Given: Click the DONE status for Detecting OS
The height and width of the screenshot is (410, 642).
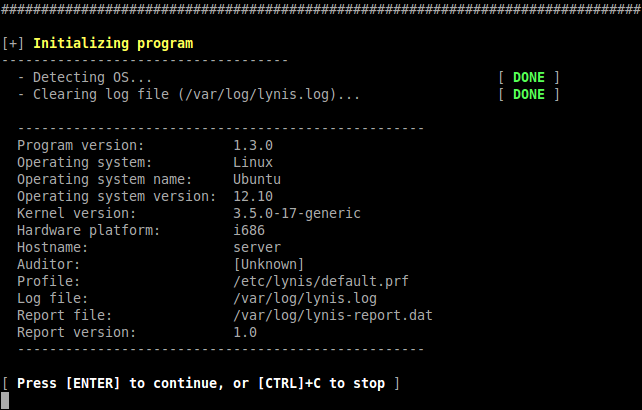Looking at the screenshot, I should [528, 77].
